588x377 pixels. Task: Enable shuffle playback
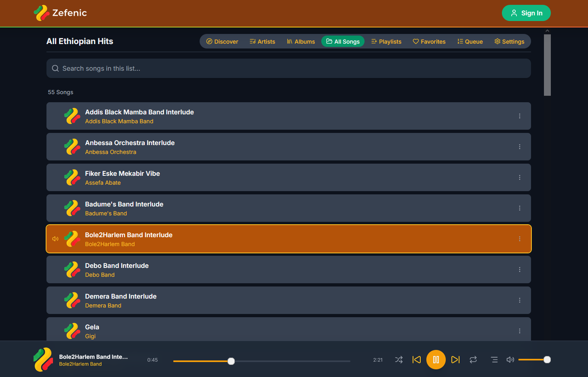(x=398, y=360)
